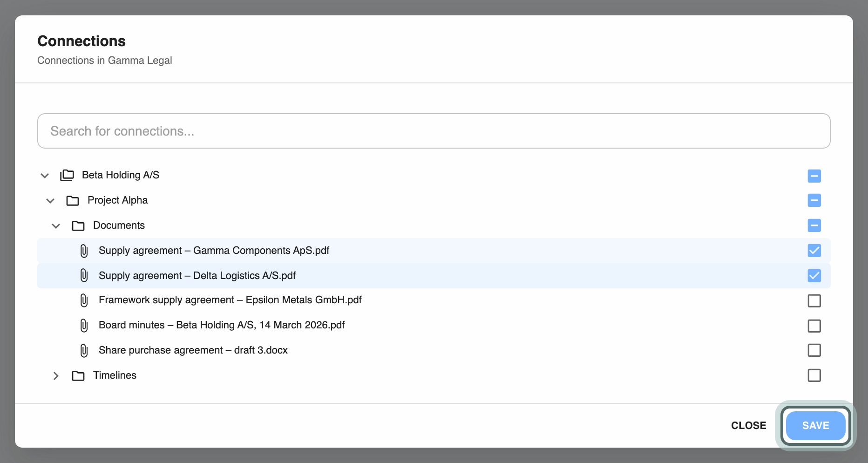Uncheck Supply agreement – Delta Logistics A/S.pdf
Image resolution: width=868 pixels, height=463 pixels.
(x=814, y=276)
